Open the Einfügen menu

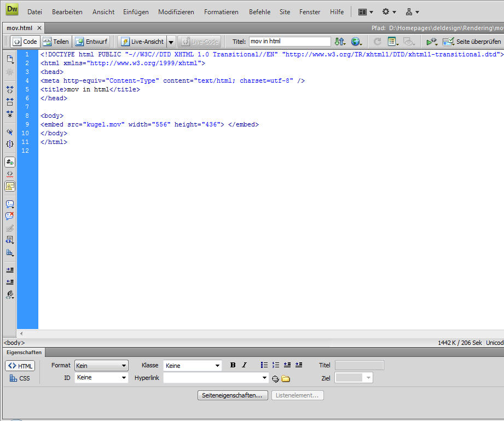pos(136,11)
